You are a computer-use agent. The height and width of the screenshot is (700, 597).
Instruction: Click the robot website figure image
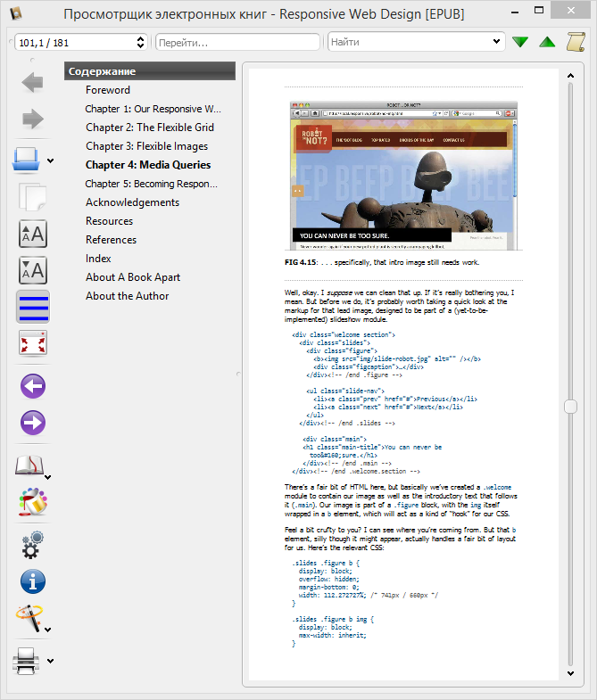pyautogui.click(x=403, y=176)
